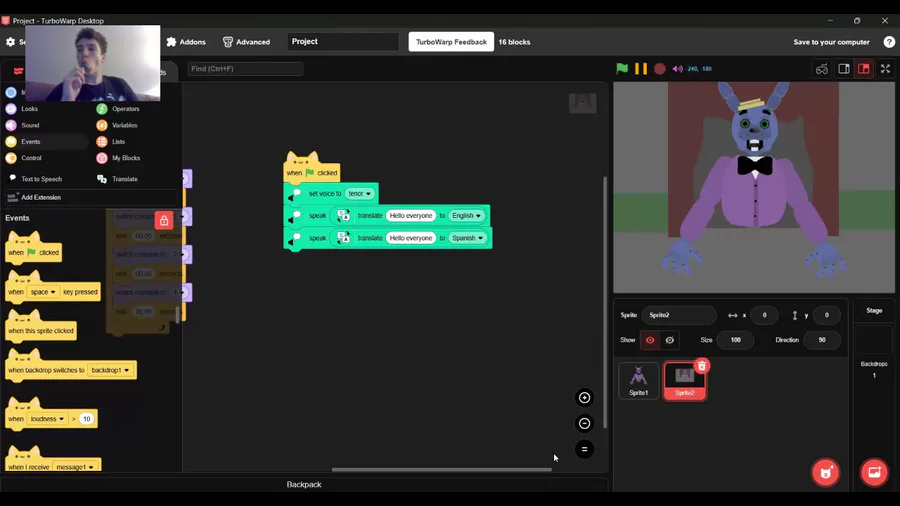Open the Advanced menu
The height and width of the screenshot is (506, 900).
tap(246, 42)
